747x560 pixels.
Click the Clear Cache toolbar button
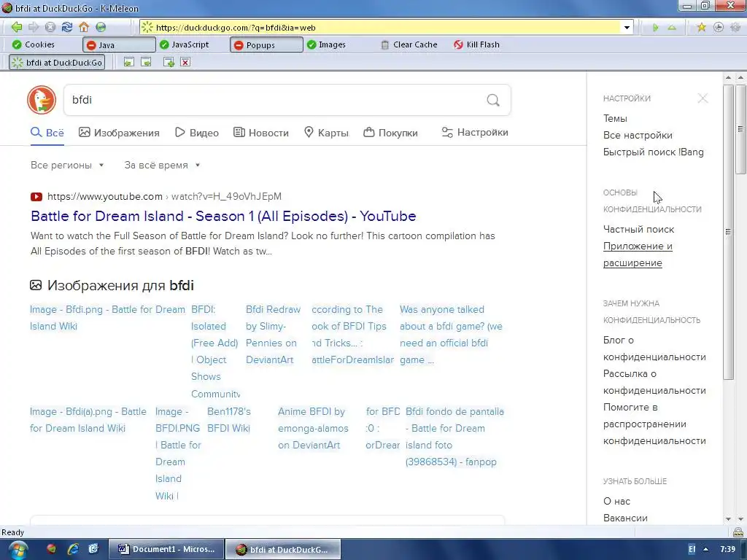(409, 44)
